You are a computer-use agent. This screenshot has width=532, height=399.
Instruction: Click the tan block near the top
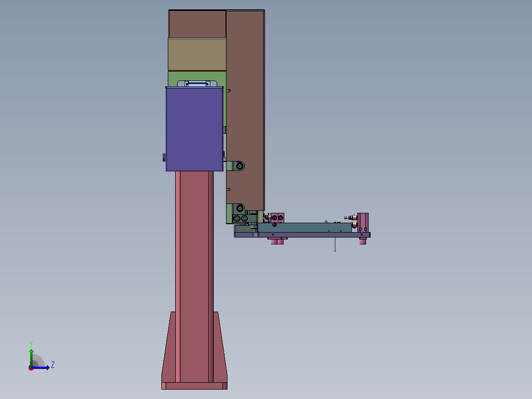coord(197,54)
